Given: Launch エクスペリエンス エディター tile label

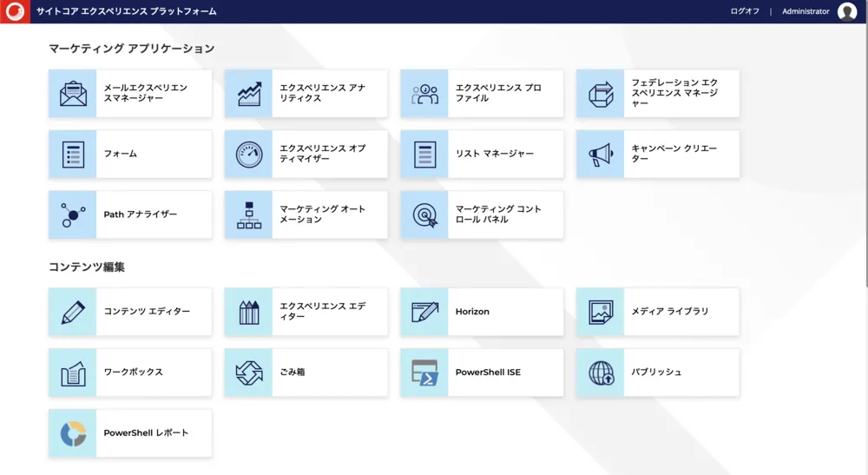Looking at the screenshot, I should (322, 311).
